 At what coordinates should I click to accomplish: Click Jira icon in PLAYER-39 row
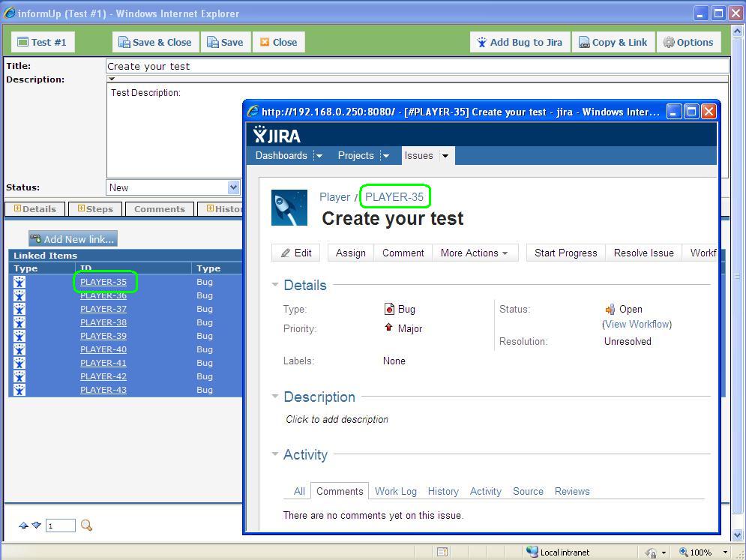click(19, 335)
